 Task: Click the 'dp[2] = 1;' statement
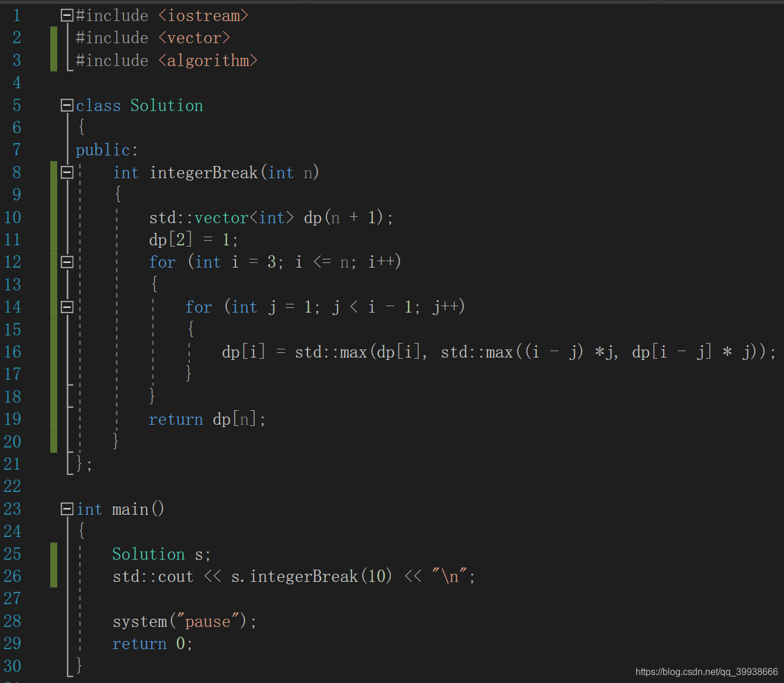pyautogui.click(x=193, y=240)
